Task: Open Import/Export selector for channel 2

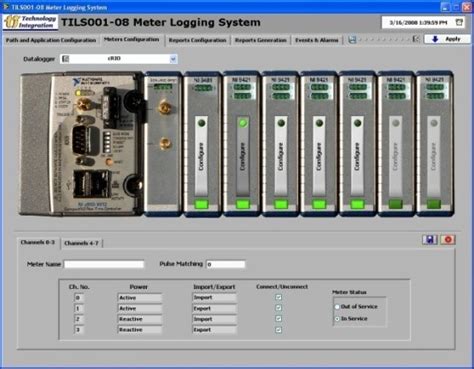Action: (214, 319)
